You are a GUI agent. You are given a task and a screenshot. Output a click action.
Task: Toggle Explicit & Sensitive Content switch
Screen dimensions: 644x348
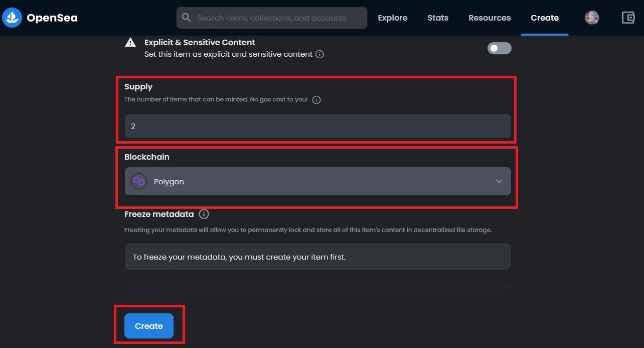[x=500, y=48]
